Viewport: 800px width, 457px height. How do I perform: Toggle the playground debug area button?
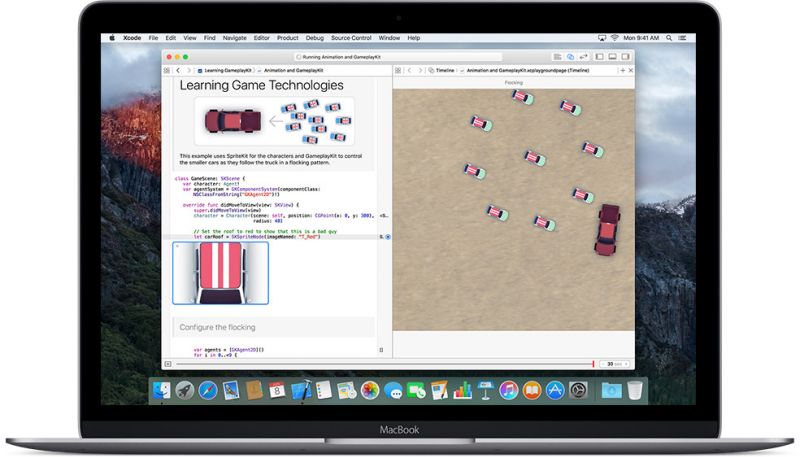coord(168,364)
